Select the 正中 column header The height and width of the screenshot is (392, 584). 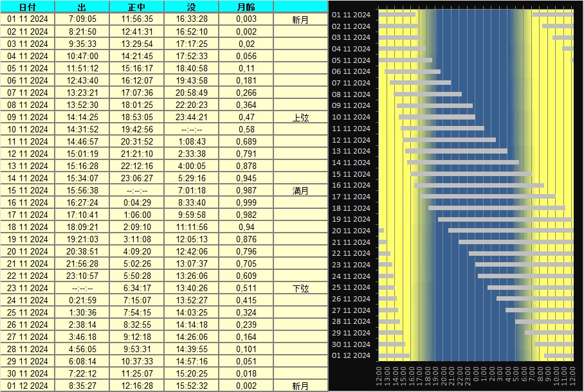(x=137, y=7)
